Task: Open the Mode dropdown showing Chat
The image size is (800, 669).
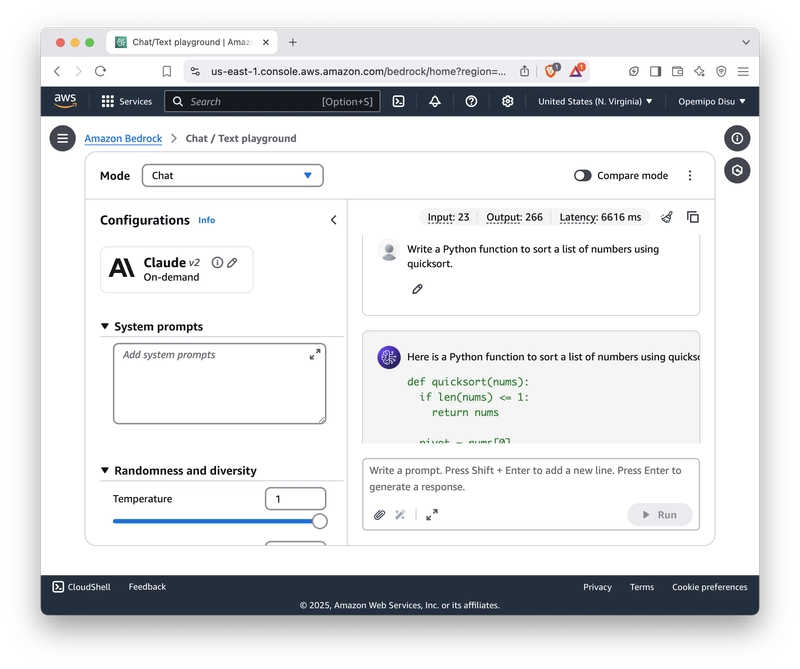Action: [x=232, y=175]
